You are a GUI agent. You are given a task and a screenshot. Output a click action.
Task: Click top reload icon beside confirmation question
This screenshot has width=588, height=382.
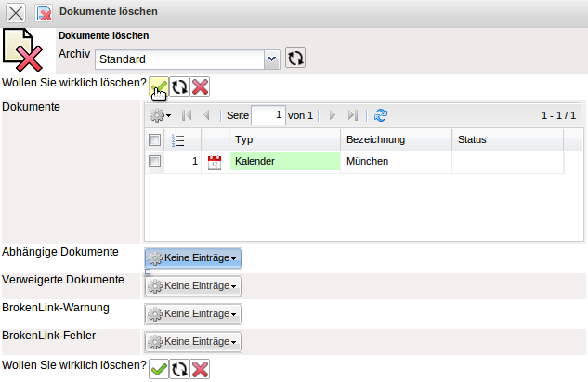click(x=179, y=87)
